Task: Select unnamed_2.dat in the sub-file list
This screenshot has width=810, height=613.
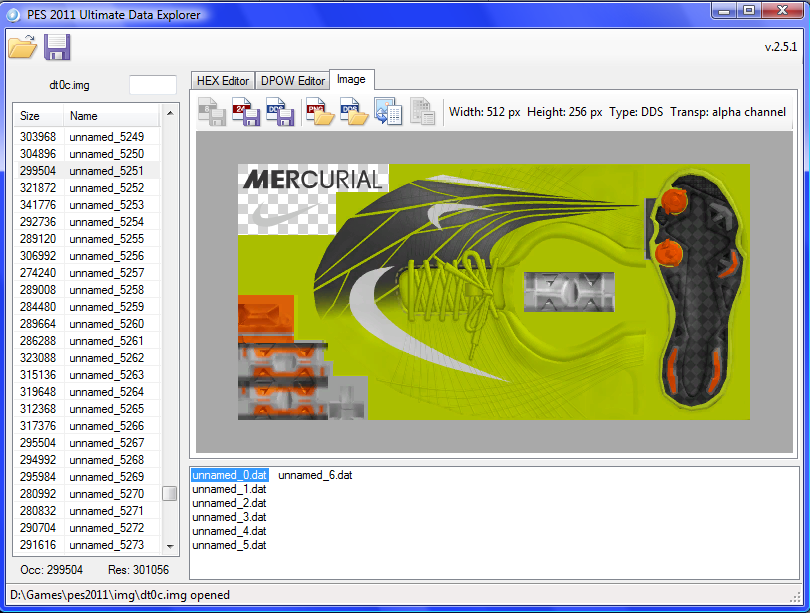Action: click(x=229, y=503)
